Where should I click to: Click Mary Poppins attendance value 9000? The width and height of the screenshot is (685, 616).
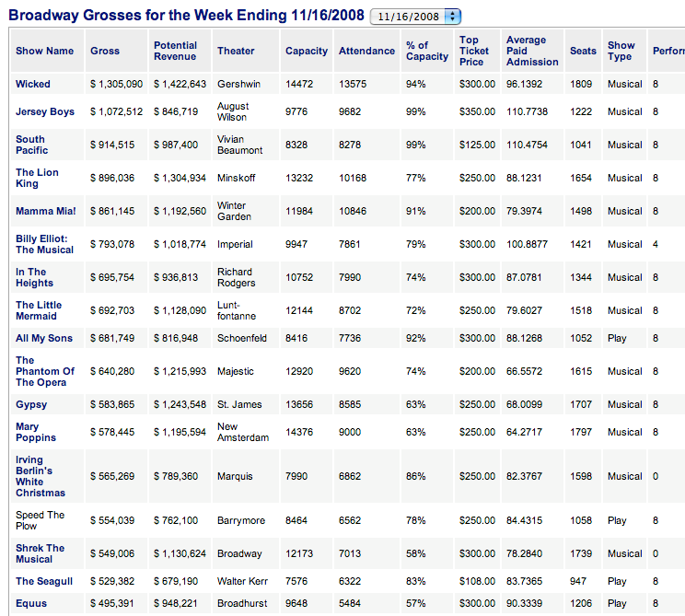pos(350,432)
